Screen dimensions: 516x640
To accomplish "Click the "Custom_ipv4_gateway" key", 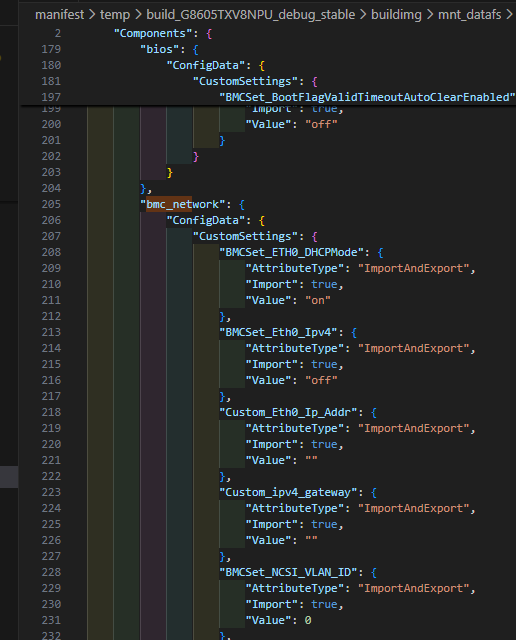I will click(288, 492).
